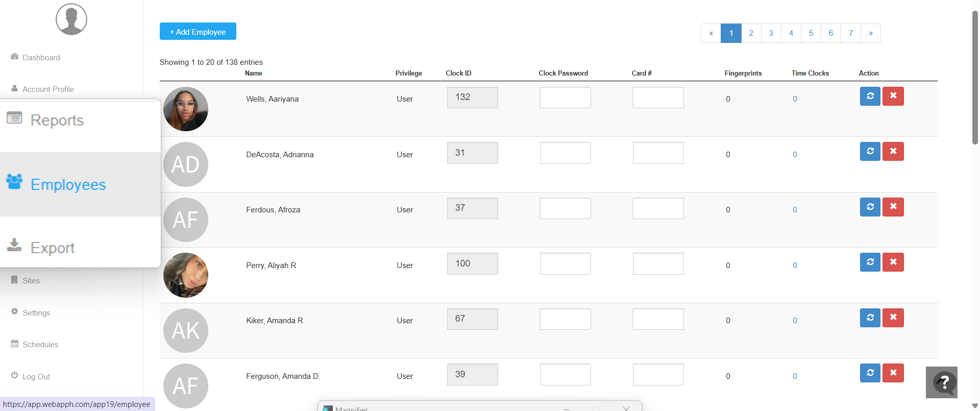This screenshot has height=411, width=980.
Task: Open the Dashboard sidebar item
Action: click(41, 58)
